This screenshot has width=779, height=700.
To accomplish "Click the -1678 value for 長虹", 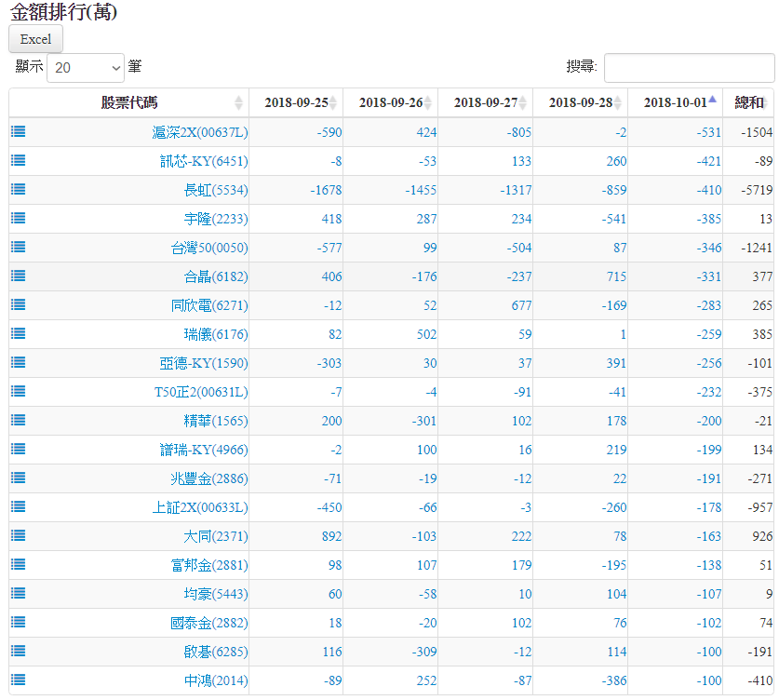I will tap(326, 190).
